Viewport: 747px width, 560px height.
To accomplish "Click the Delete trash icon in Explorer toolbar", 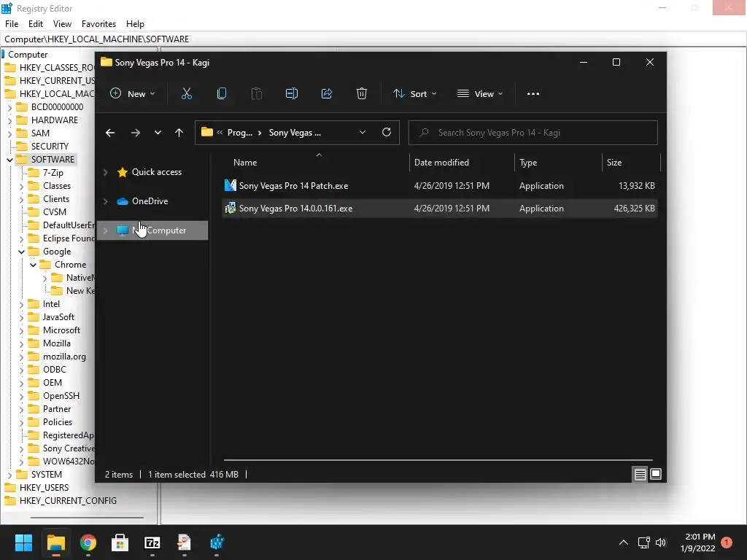I will [x=362, y=94].
